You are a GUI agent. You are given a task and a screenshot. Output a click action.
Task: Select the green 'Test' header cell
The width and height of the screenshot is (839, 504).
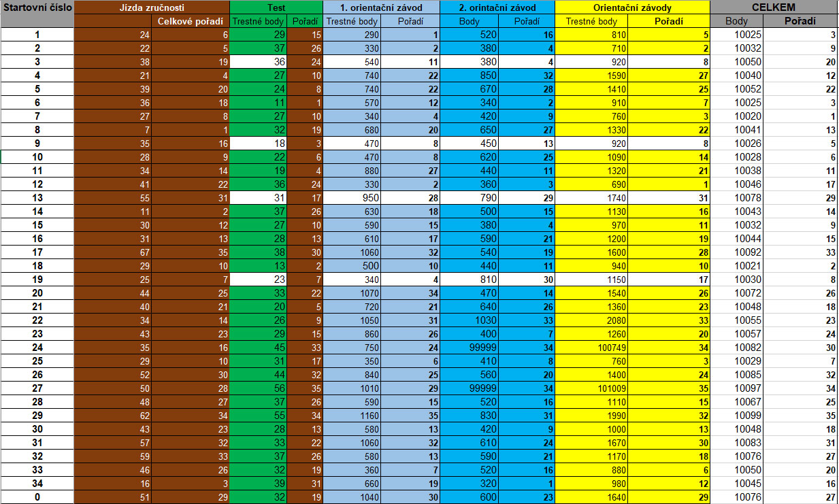[276, 7]
